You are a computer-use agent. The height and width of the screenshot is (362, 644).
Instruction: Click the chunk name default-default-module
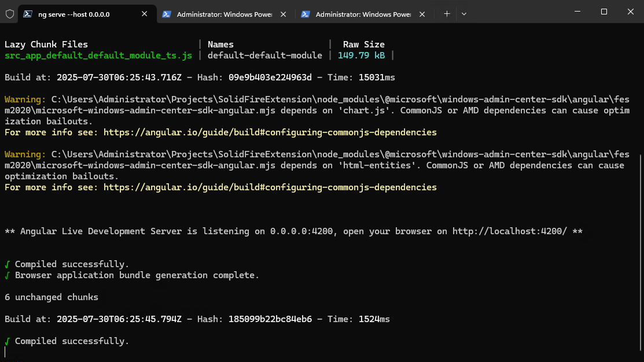265,56
